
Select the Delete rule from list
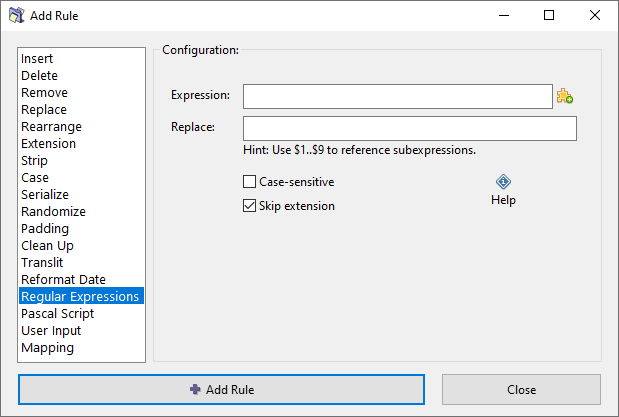(39, 76)
